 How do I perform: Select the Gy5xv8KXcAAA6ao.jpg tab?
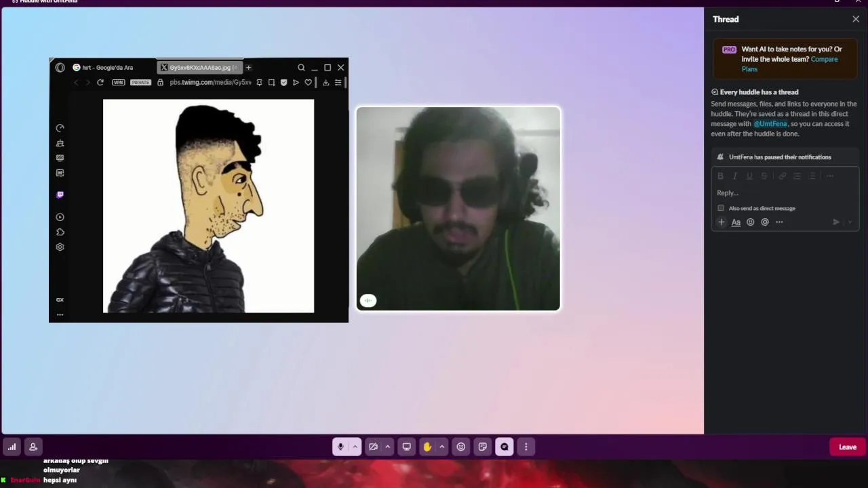[x=199, y=68]
